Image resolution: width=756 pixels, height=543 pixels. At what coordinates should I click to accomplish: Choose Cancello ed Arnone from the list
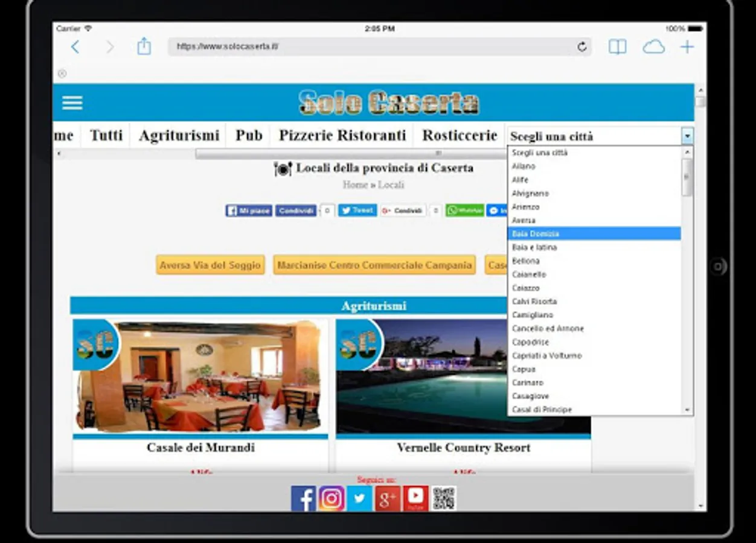coord(594,328)
